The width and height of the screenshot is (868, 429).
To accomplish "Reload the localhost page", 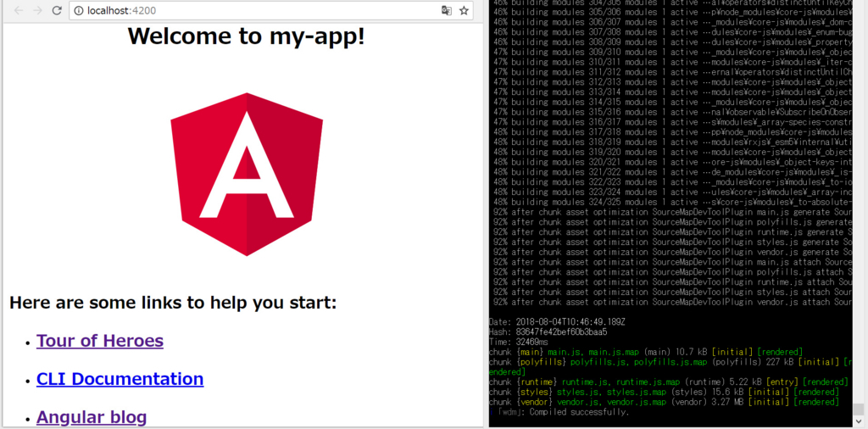I will [x=57, y=10].
